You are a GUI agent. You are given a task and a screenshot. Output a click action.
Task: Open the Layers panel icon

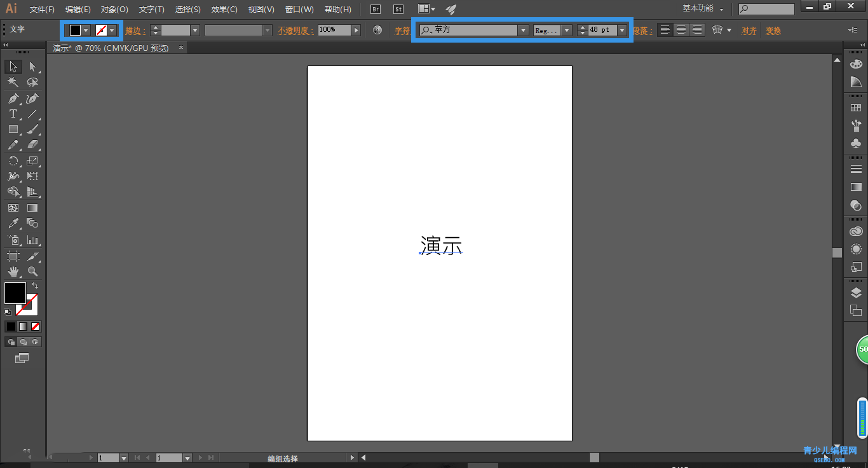coord(856,293)
